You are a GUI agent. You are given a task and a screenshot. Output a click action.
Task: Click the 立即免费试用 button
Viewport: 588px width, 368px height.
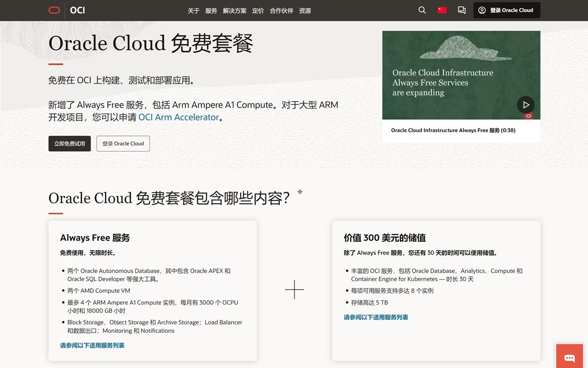pyautogui.click(x=70, y=144)
